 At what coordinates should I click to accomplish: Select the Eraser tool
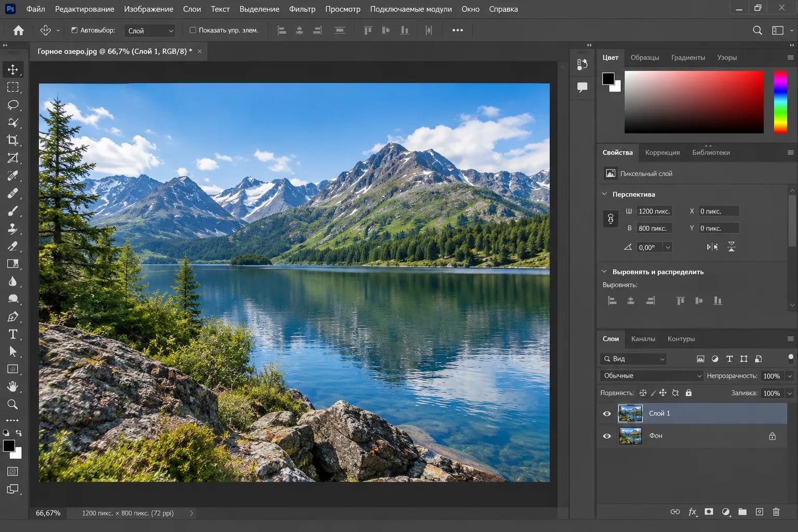(x=13, y=246)
